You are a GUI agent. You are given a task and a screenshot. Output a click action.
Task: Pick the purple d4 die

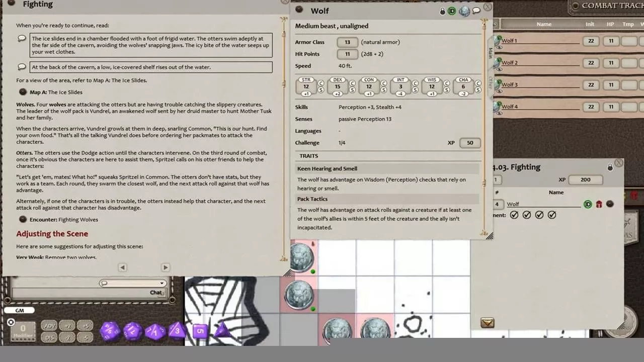(x=222, y=330)
